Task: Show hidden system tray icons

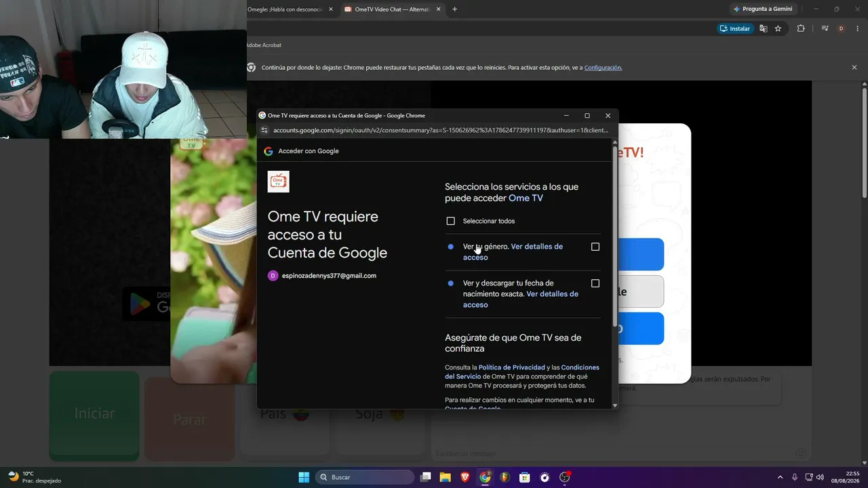Action: pyautogui.click(x=780, y=477)
